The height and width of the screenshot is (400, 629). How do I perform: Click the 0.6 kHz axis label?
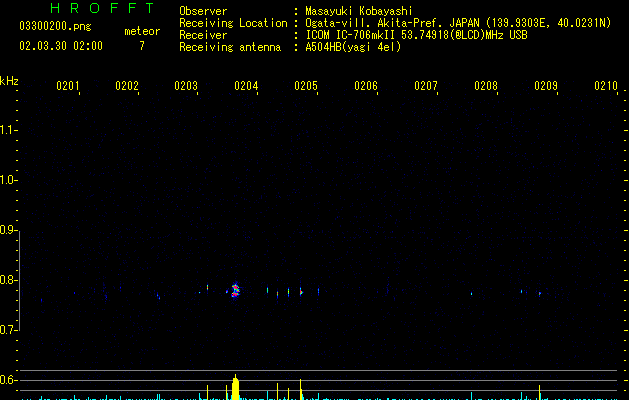8,380
